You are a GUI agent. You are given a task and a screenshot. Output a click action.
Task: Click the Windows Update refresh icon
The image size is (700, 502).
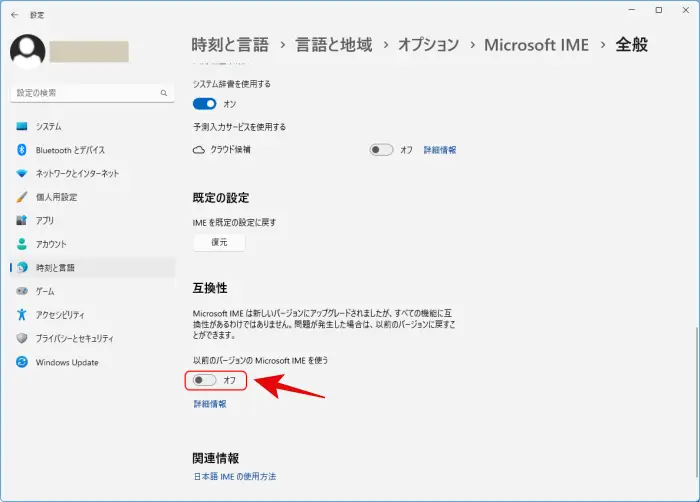[21, 362]
